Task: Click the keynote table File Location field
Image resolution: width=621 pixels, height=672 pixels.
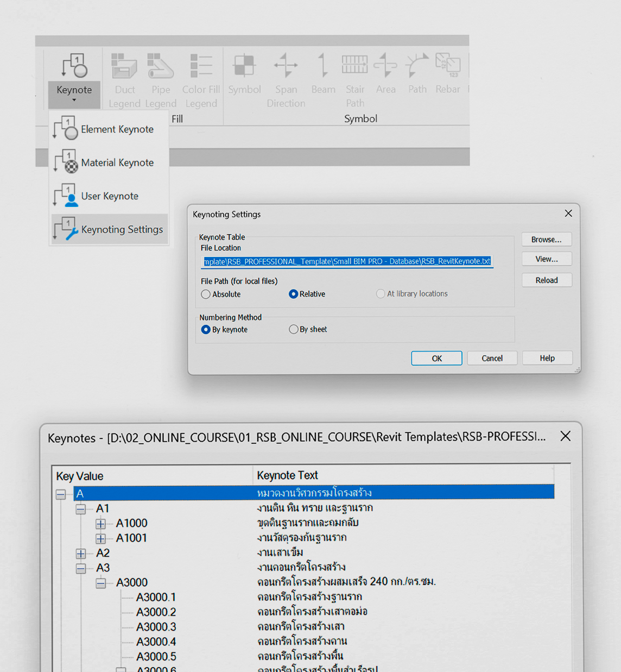Action: click(347, 261)
